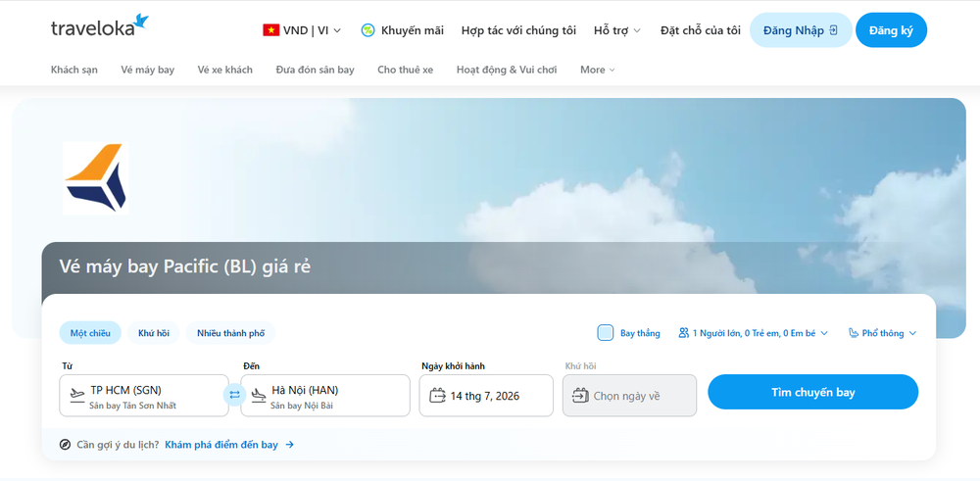
Task: Go to Đặt chỗ của tôi
Action: tap(701, 30)
